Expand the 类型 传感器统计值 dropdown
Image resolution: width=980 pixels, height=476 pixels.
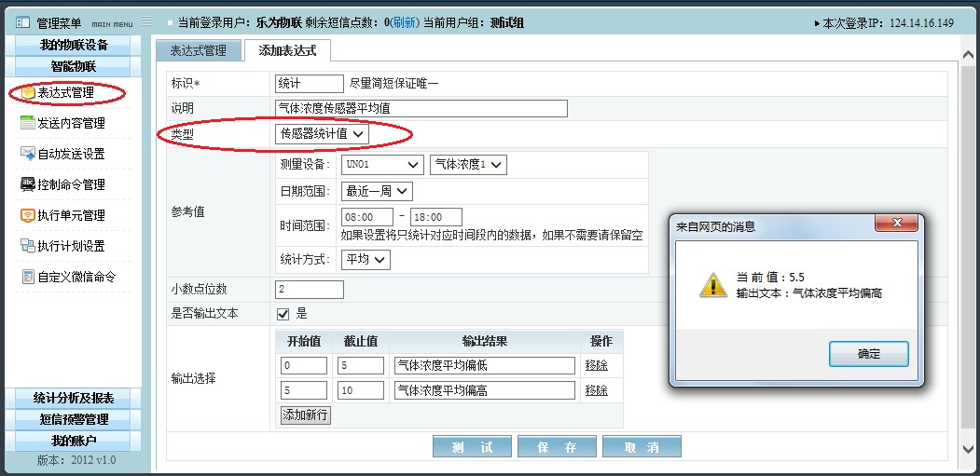point(324,134)
